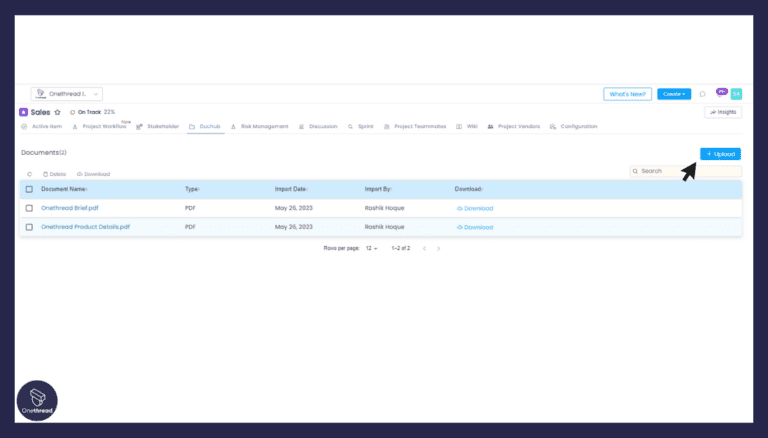Change the rows per page dropdown

pyautogui.click(x=371, y=248)
